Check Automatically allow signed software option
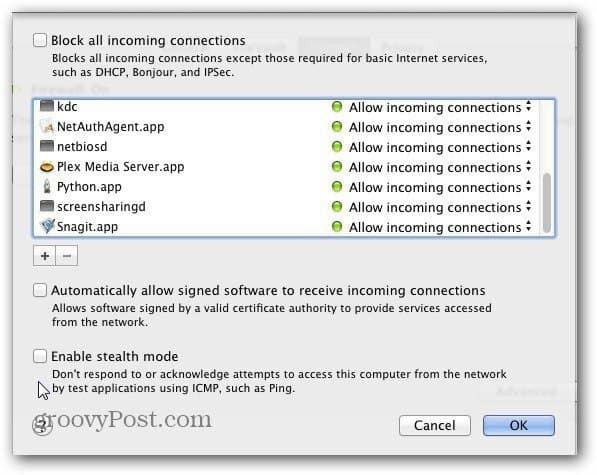Screen dimensions: 597x475 click(x=40, y=290)
